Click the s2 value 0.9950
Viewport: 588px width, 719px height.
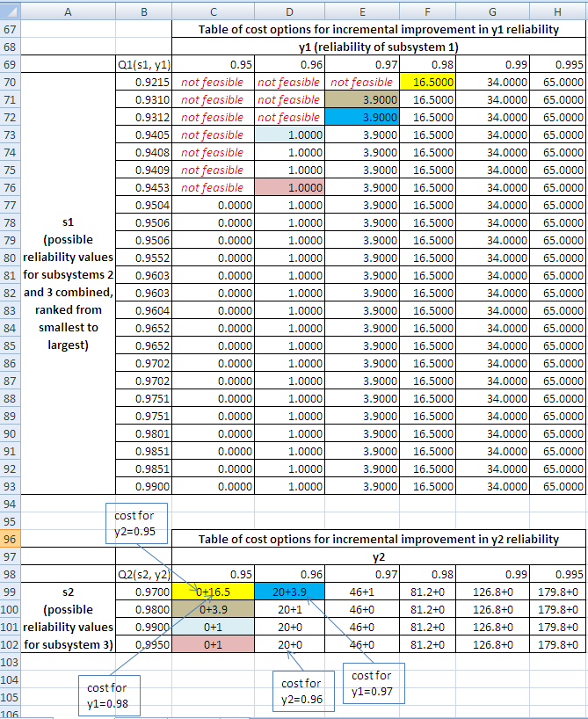(x=143, y=644)
